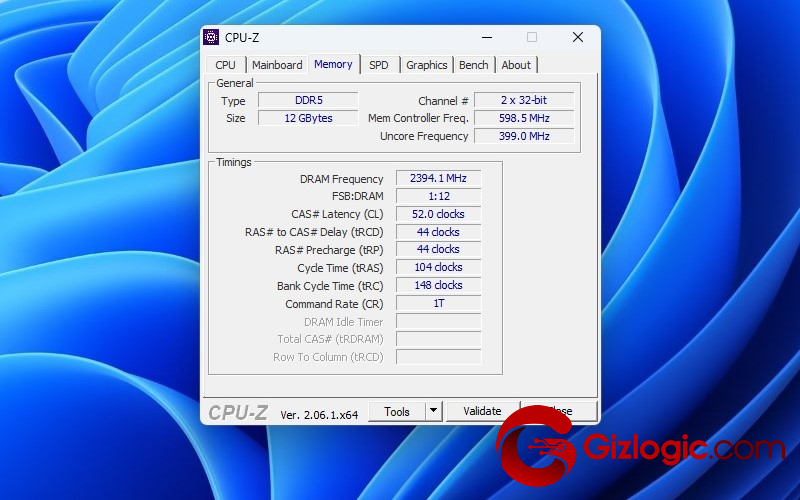Screen dimensions: 800x500
Task: Switch to the CPU tab
Action: pos(226,65)
